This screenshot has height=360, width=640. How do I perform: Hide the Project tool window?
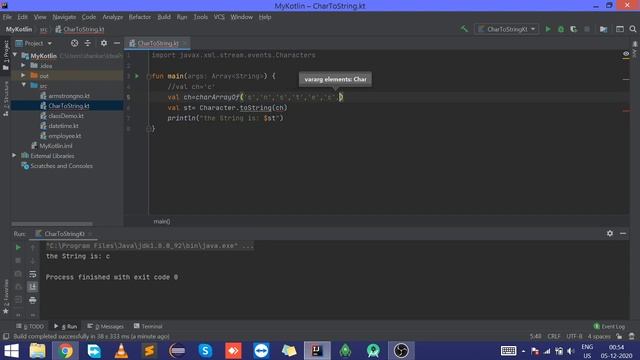(117, 43)
